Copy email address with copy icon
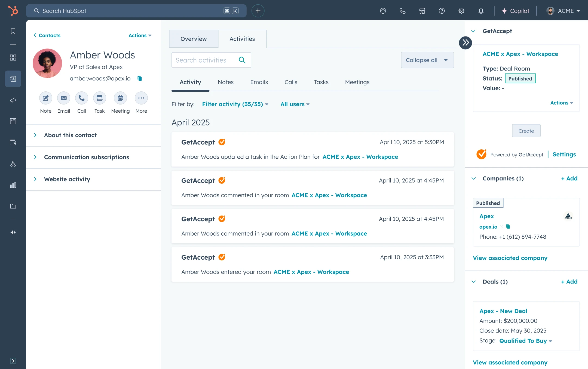This screenshot has height=369, width=588. [140, 78]
